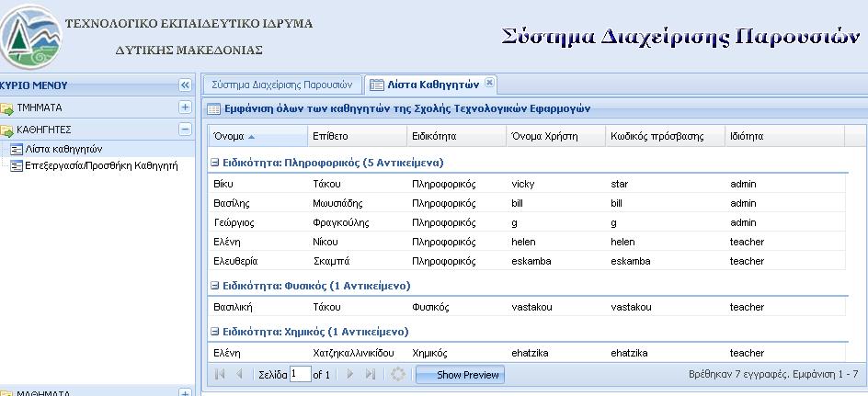
Task: Select the Λίστα Καθηγητών tab
Action: click(x=433, y=85)
